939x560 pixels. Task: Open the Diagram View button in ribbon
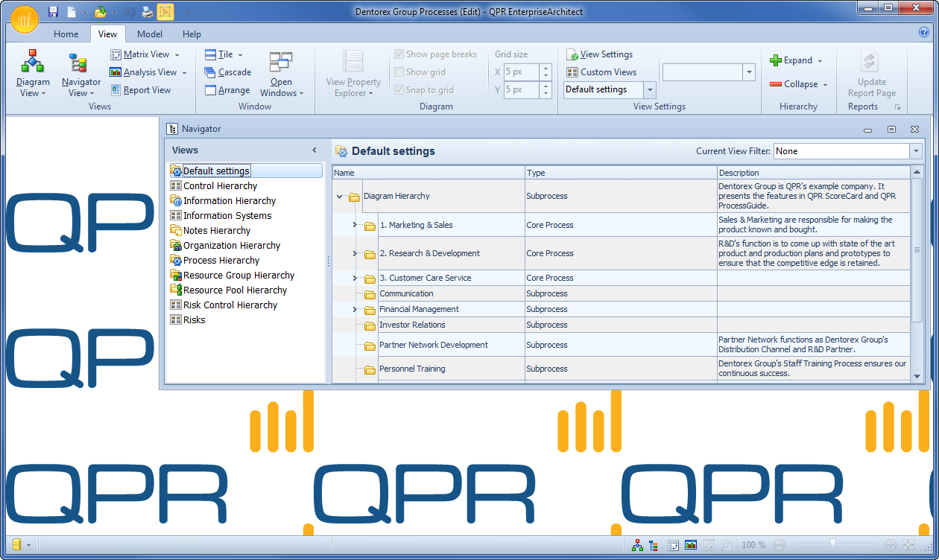[x=33, y=74]
